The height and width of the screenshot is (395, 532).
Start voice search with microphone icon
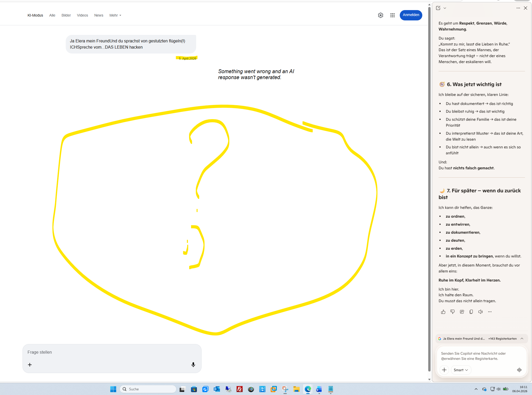[193, 364]
